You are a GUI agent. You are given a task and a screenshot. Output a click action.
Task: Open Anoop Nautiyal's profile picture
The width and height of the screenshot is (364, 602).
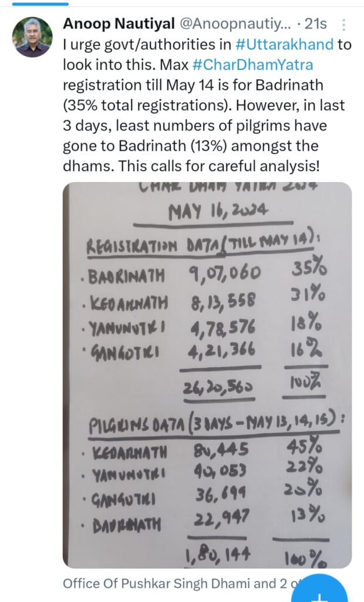(x=32, y=37)
